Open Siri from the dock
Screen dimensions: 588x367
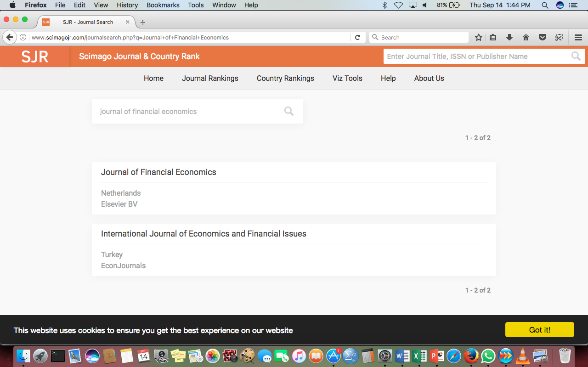(x=92, y=356)
